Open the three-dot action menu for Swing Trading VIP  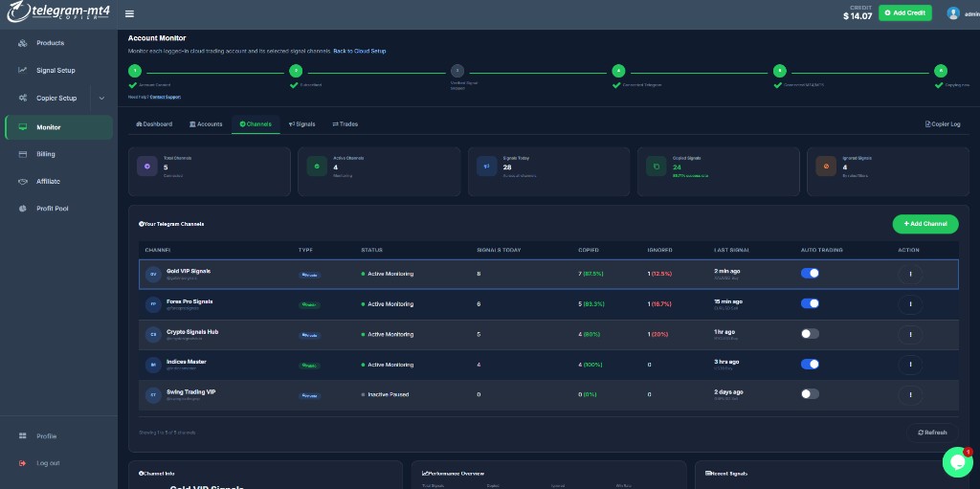pos(910,394)
